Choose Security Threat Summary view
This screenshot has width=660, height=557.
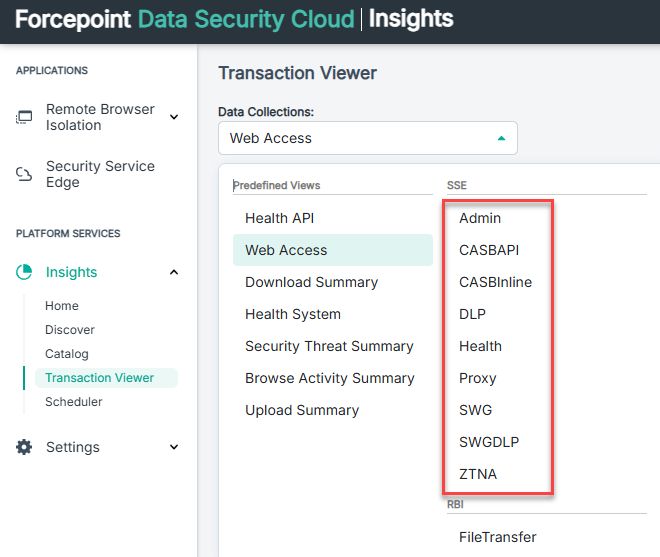329,346
